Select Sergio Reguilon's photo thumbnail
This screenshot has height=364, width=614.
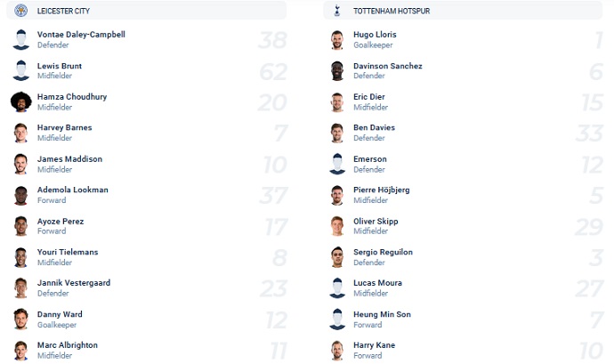coord(336,257)
